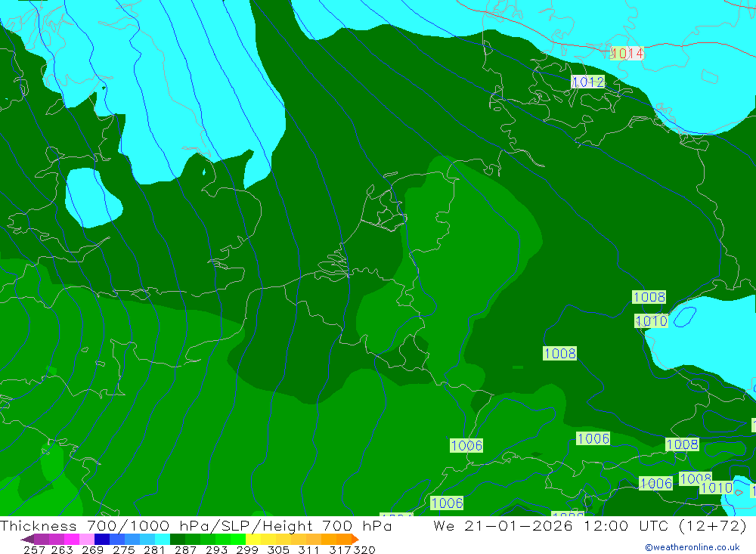Select the map title starting with 'Thickness'
Image resolution: width=756 pixels, height=554 pixels.
coord(196,525)
